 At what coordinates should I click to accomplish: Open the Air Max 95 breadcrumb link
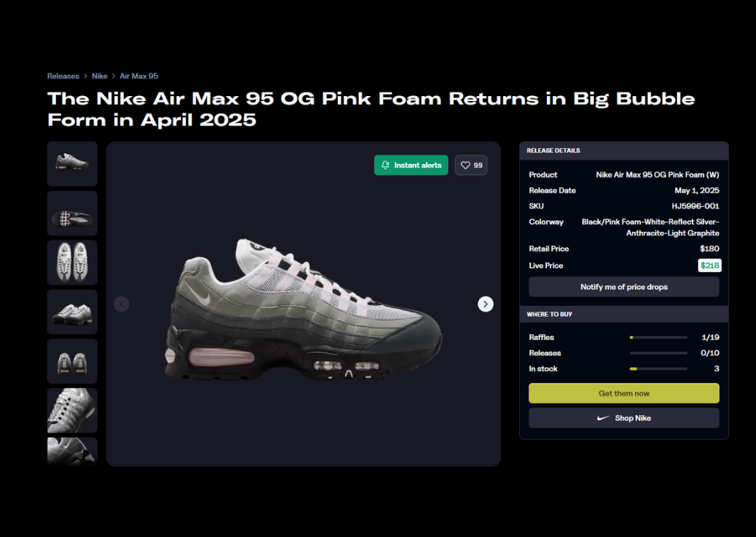139,76
